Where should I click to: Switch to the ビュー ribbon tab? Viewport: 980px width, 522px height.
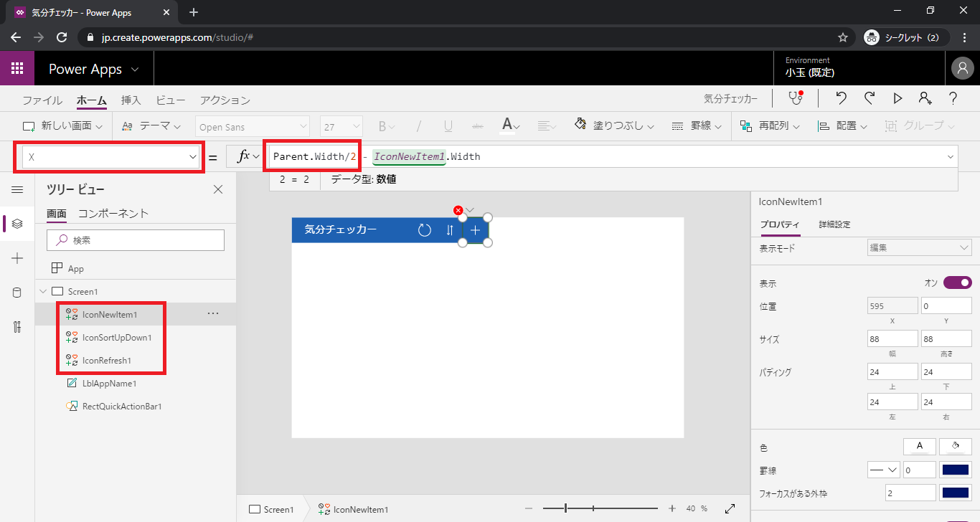pyautogui.click(x=171, y=100)
